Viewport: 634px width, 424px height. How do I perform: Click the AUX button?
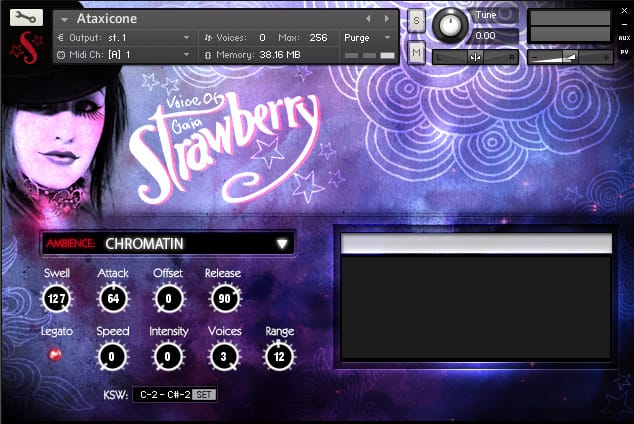[624, 38]
